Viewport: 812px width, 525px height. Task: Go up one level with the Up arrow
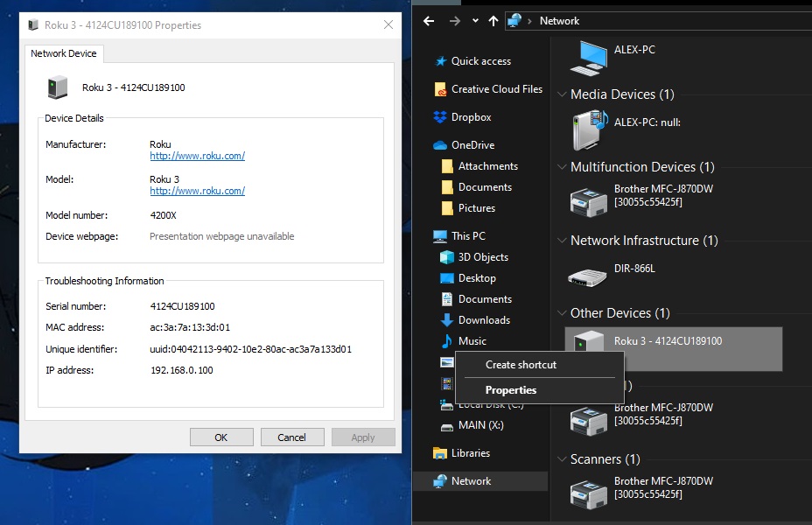click(x=493, y=21)
